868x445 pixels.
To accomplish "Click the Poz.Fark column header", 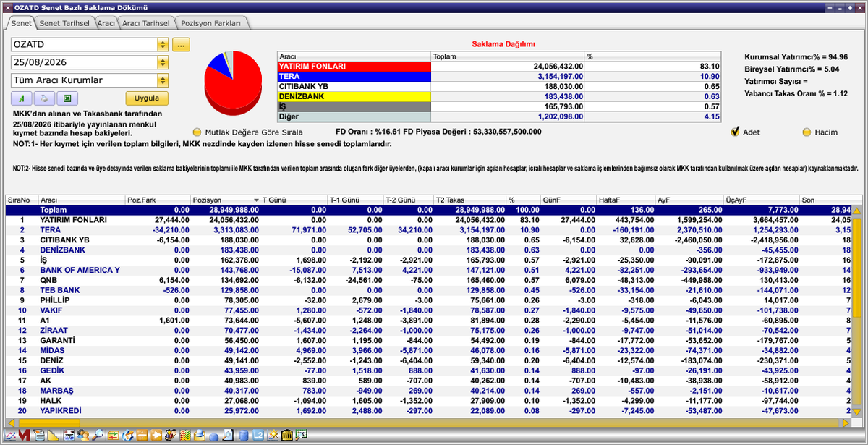I will pyautogui.click(x=157, y=200).
